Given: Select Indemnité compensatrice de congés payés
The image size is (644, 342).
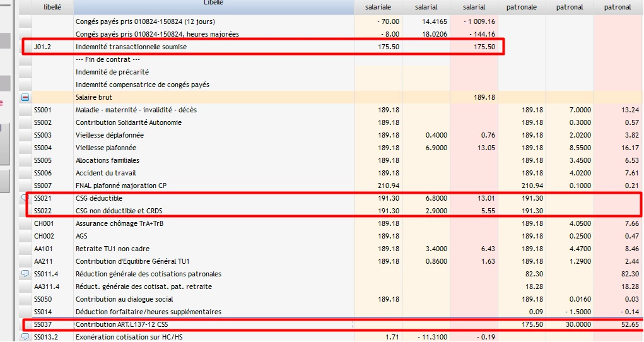Looking at the screenshot, I should coord(143,85).
